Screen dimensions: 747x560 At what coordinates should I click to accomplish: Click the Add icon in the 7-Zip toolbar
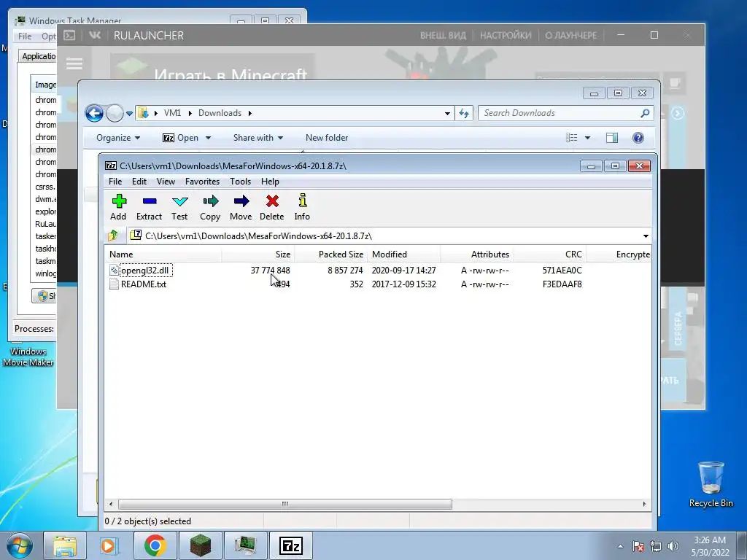click(x=119, y=201)
